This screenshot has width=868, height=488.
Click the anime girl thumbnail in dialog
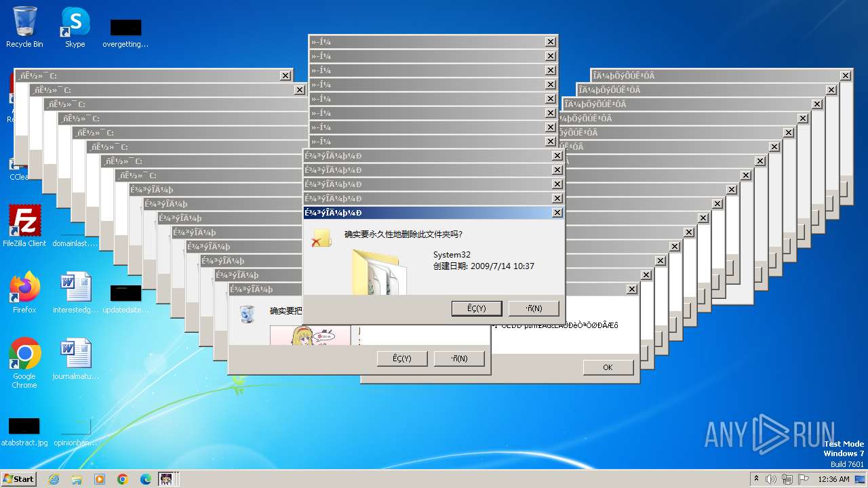click(310, 335)
